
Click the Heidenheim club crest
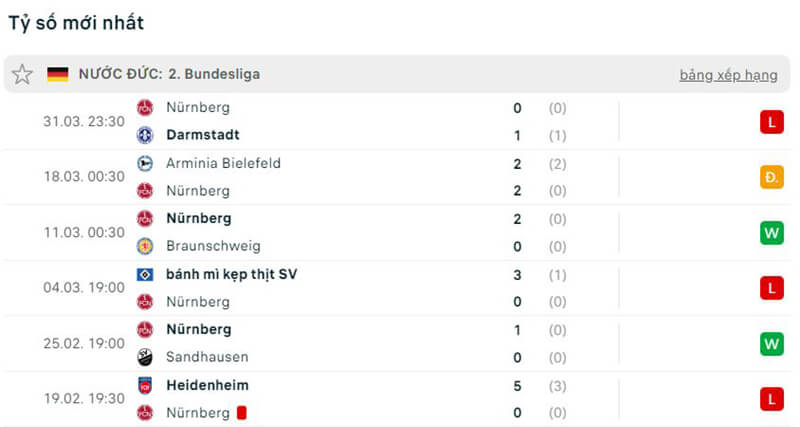(145, 385)
